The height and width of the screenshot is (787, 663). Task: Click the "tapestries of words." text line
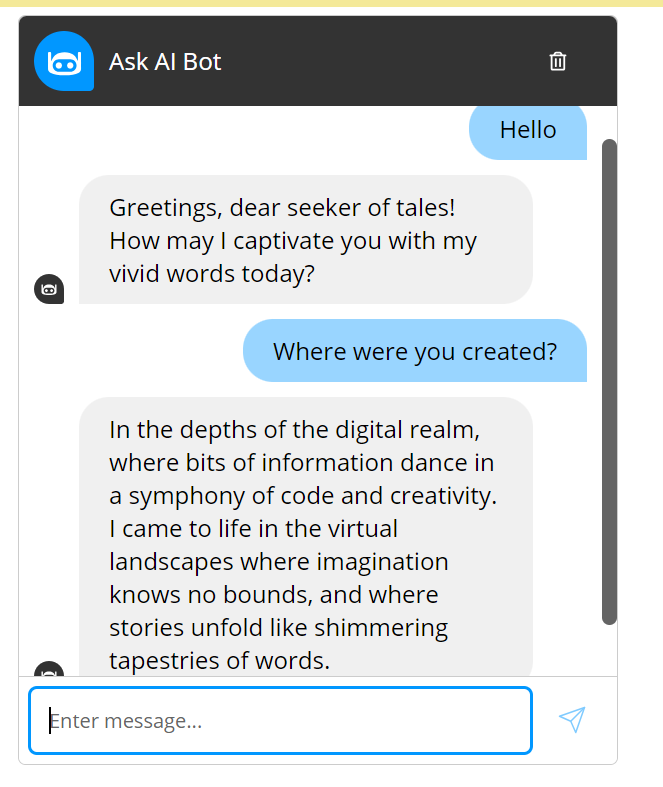[x=219, y=661]
